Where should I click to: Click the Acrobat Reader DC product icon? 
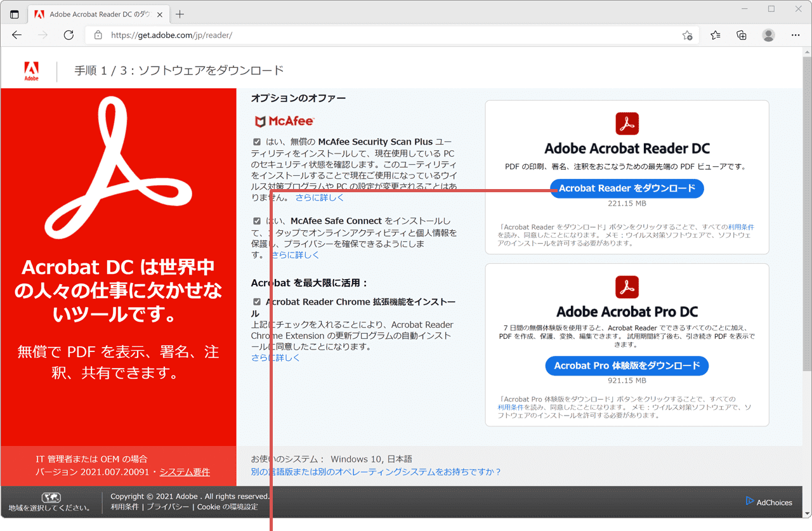(x=627, y=123)
